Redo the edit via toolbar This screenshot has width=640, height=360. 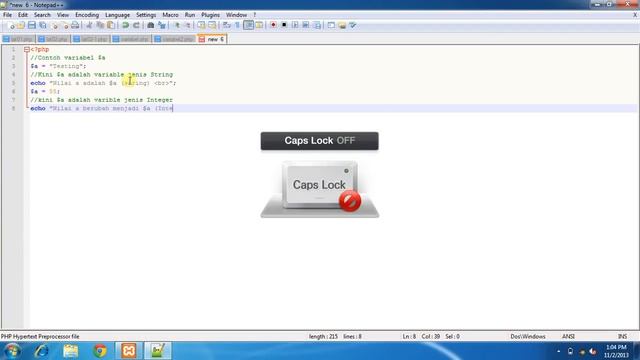(136, 25)
